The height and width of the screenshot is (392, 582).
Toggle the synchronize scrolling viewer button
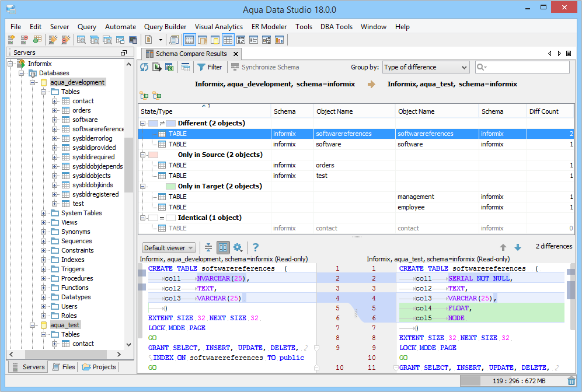click(223, 247)
